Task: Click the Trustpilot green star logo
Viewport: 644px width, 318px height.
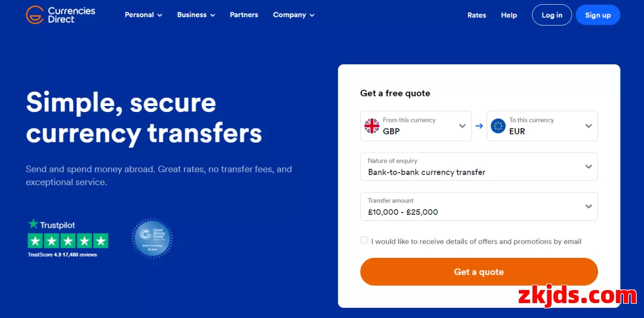Action: click(x=33, y=224)
